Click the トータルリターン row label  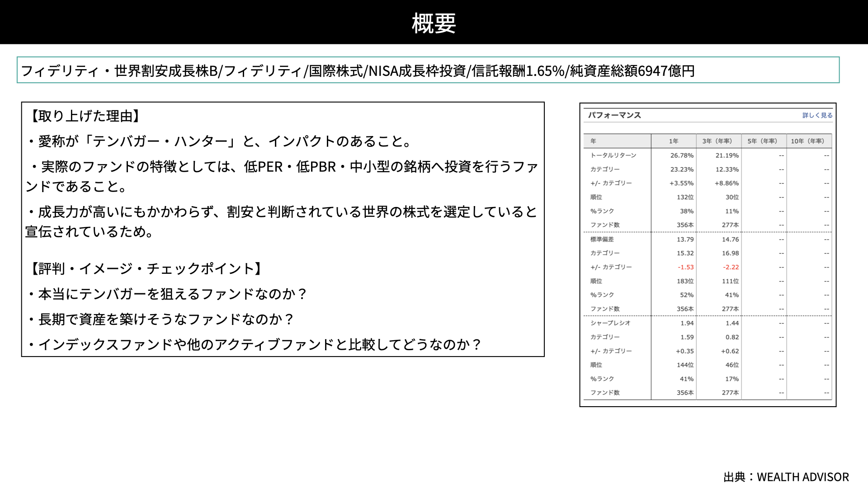(x=613, y=155)
